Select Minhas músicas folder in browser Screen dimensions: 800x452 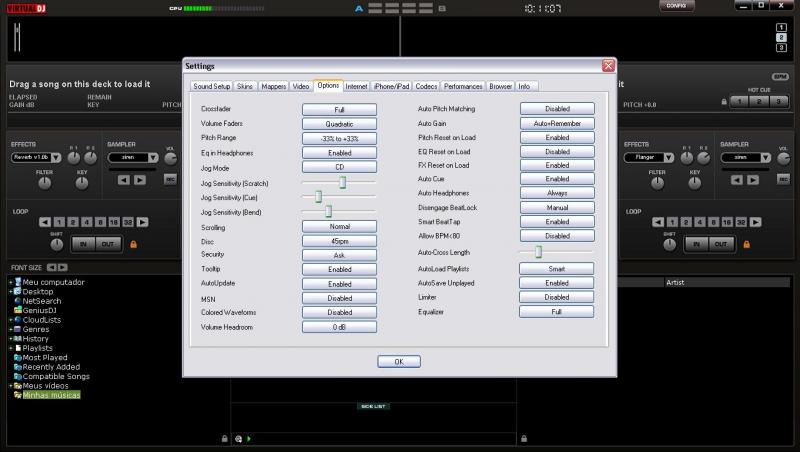pos(51,395)
